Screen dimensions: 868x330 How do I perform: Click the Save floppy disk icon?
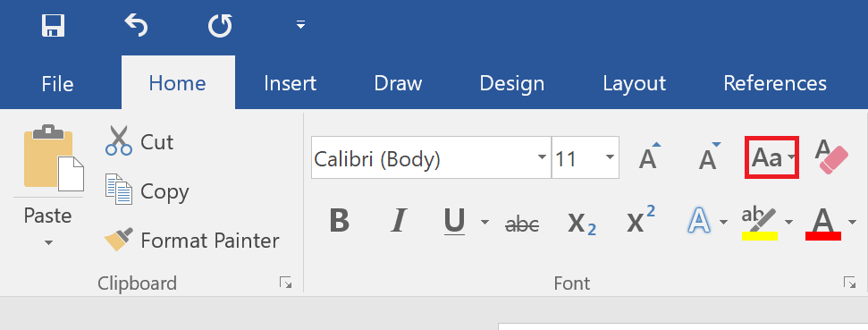[53, 25]
